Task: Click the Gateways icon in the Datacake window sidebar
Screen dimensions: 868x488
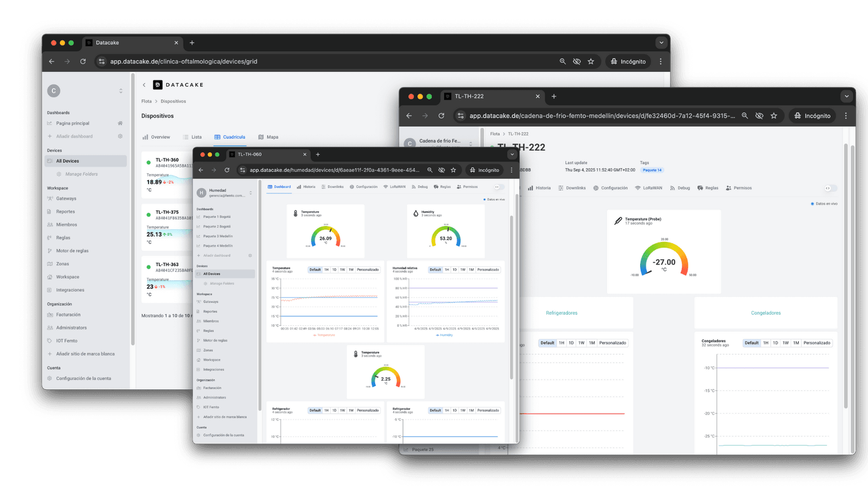Action: point(50,199)
